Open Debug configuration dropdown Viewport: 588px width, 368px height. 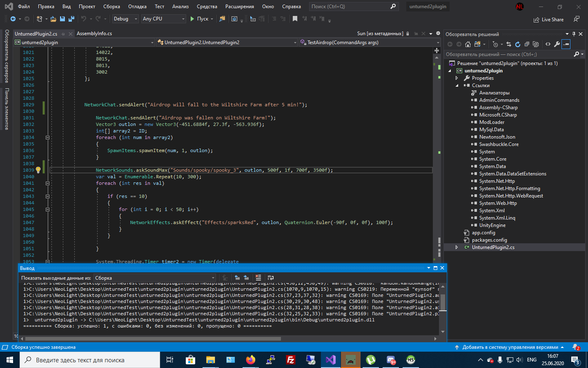125,19
